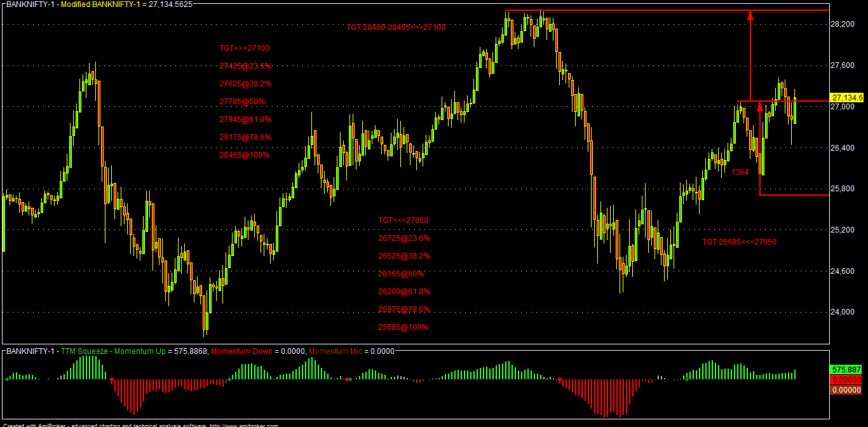Click the '26525@38.2%' level text
Image resolution: width=868 pixels, height=427 pixels.
coord(404,256)
